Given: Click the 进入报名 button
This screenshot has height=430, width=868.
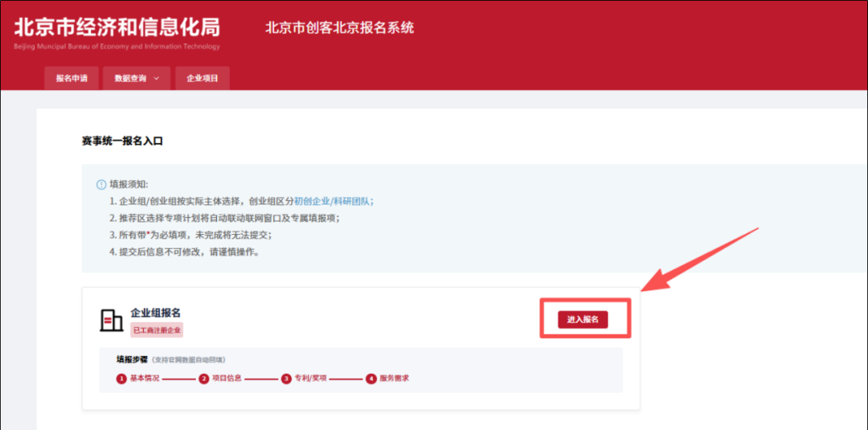Looking at the screenshot, I should pyautogui.click(x=583, y=319).
